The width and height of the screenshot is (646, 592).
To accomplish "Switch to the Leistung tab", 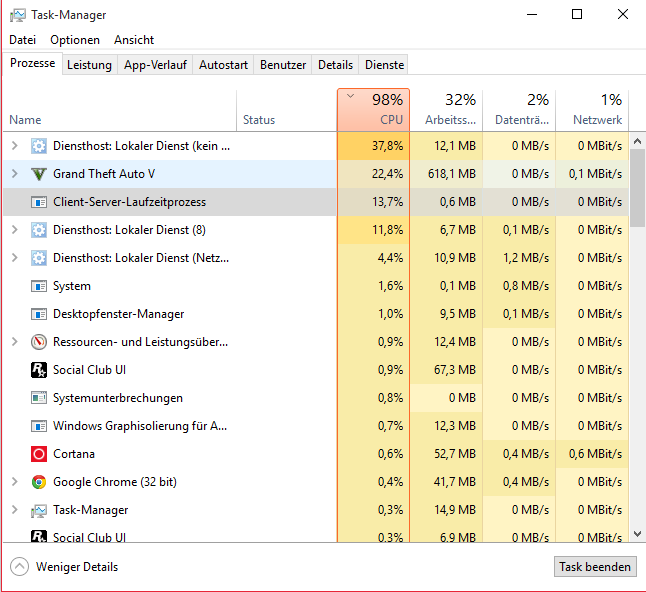I will click(x=89, y=65).
